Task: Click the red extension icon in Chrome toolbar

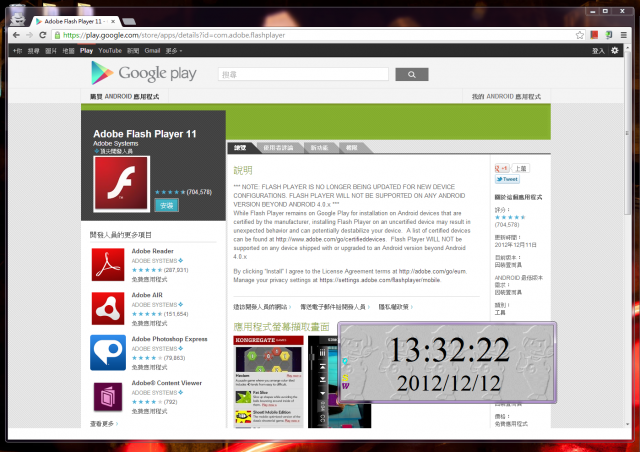Action: [x=594, y=35]
